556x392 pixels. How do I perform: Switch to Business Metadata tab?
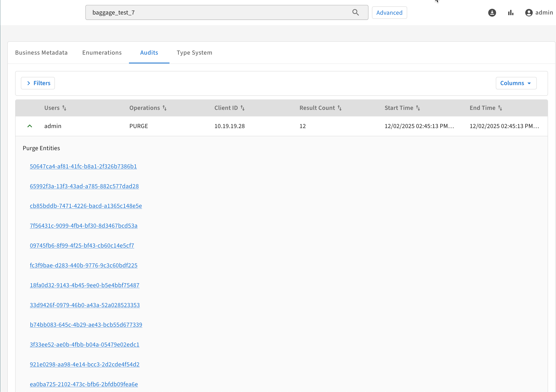pos(41,53)
